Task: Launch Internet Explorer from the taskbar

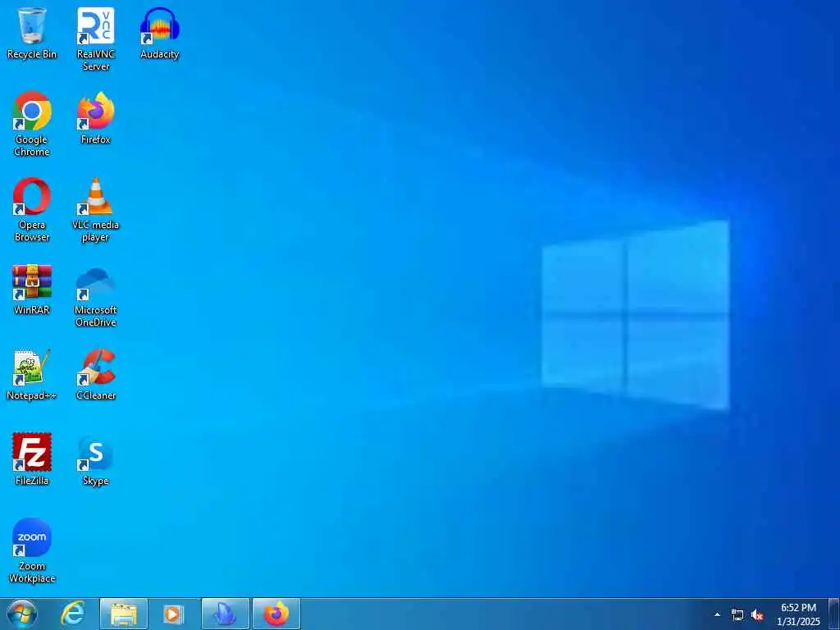Action: 73,614
